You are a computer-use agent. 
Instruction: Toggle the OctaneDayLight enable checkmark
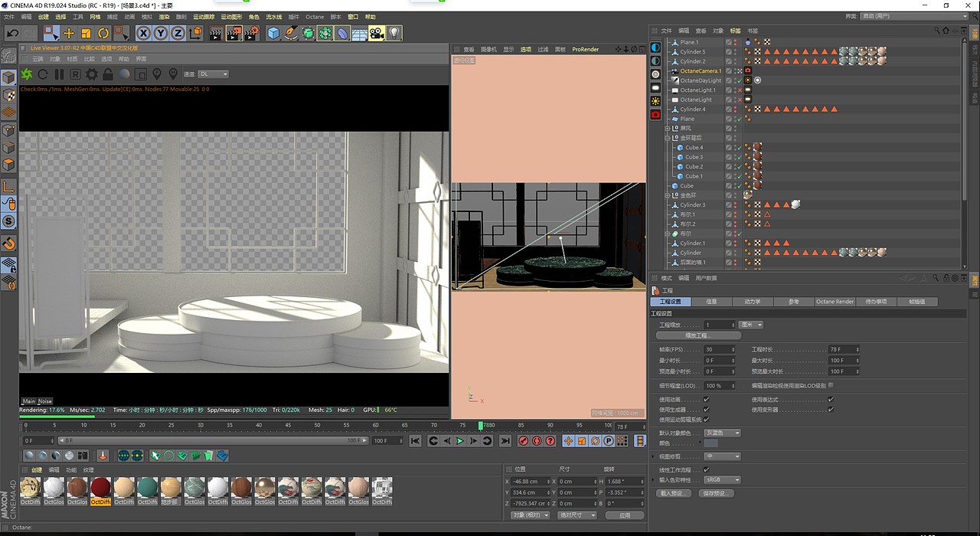pyautogui.click(x=738, y=80)
